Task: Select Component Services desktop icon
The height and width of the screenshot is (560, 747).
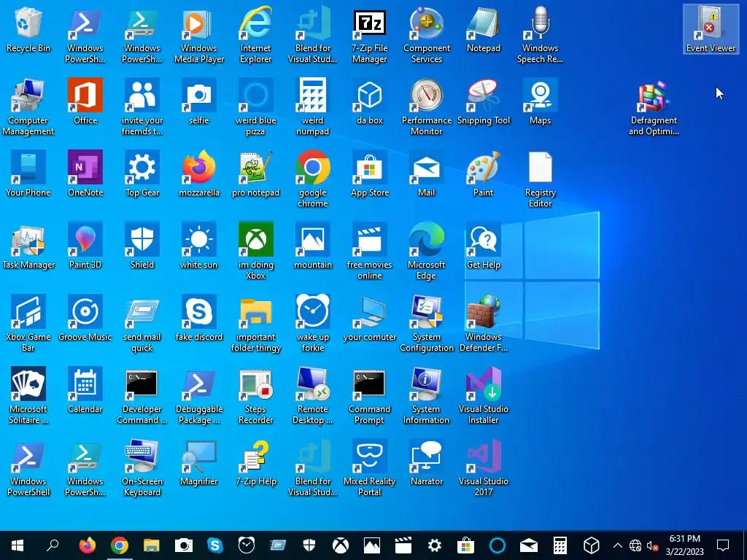Action: tap(427, 34)
